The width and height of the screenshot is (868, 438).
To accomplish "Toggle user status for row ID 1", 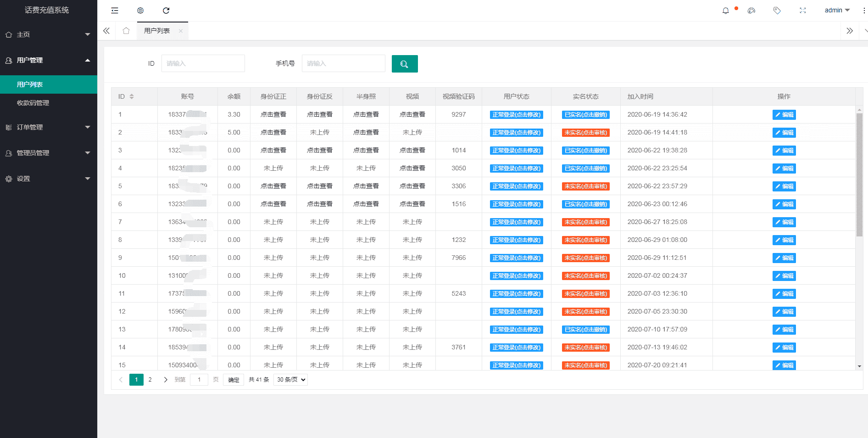I will point(516,115).
